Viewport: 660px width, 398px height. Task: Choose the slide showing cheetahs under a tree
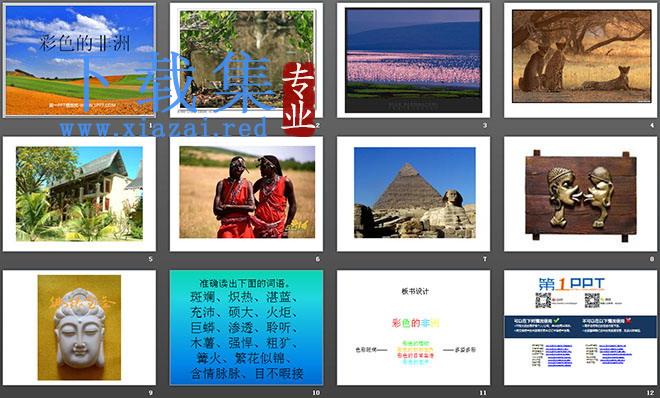(x=580, y=60)
